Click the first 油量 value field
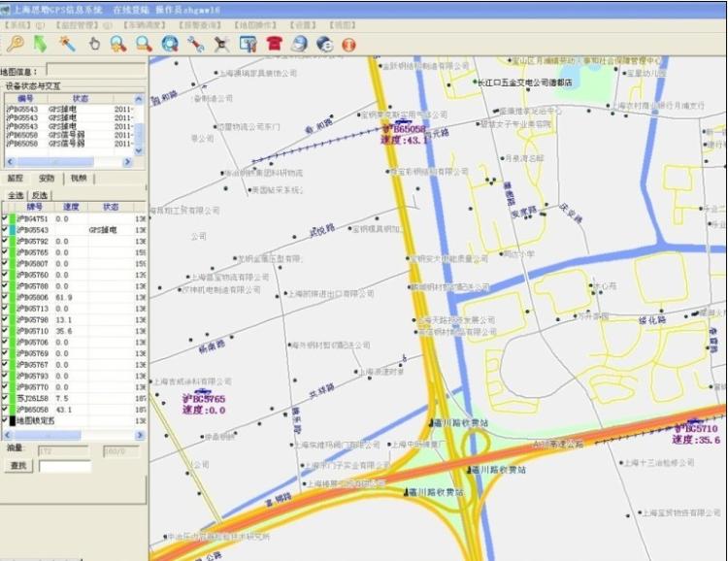 pyautogui.click(x=63, y=451)
